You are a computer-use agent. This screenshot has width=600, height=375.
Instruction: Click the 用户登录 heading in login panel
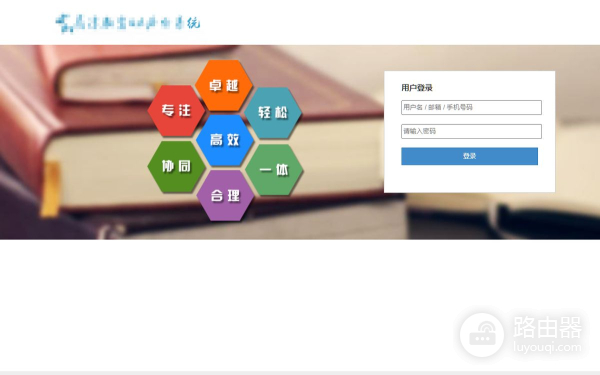coord(417,88)
